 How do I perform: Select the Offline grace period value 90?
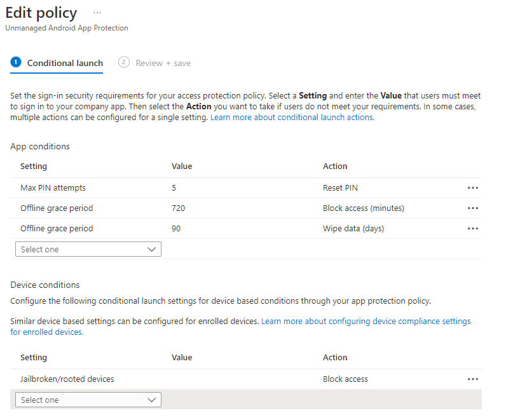click(176, 229)
